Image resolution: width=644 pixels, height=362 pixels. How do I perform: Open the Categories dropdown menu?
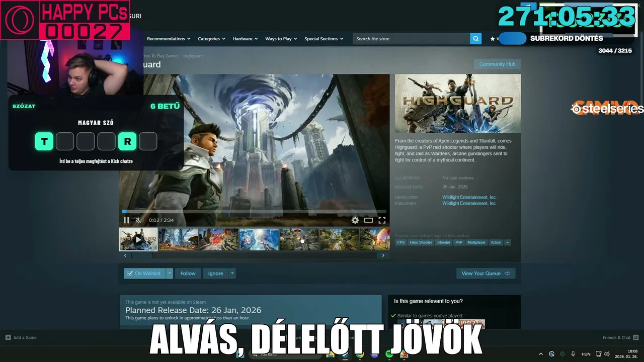coord(211,39)
